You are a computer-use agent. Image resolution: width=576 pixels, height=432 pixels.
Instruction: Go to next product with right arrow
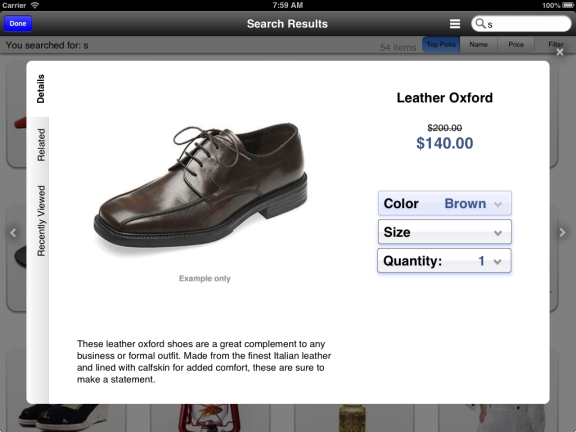[562, 233]
